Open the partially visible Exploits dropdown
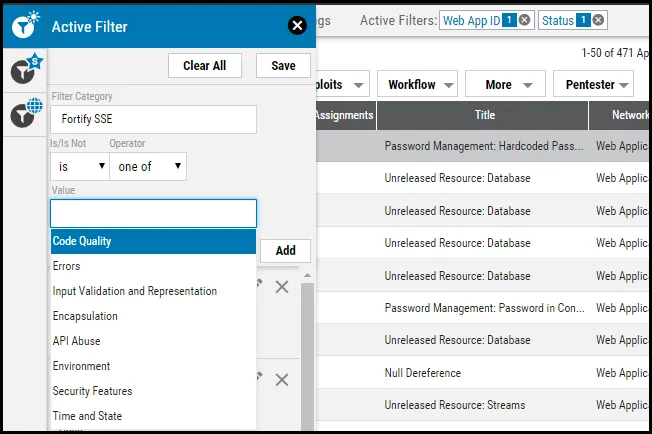 click(342, 84)
